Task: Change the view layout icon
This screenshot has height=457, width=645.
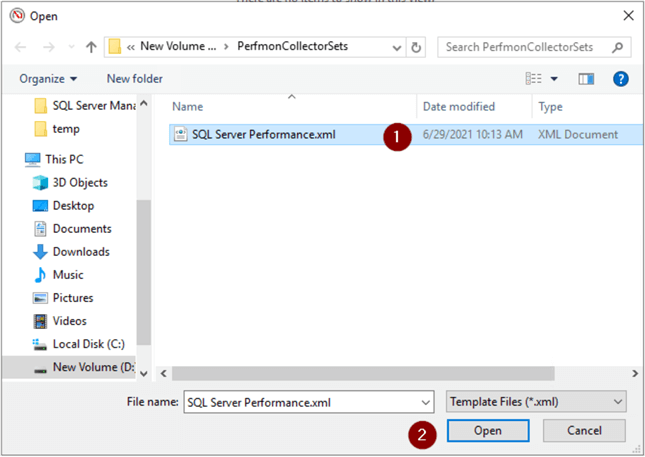Action: pyautogui.click(x=534, y=78)
